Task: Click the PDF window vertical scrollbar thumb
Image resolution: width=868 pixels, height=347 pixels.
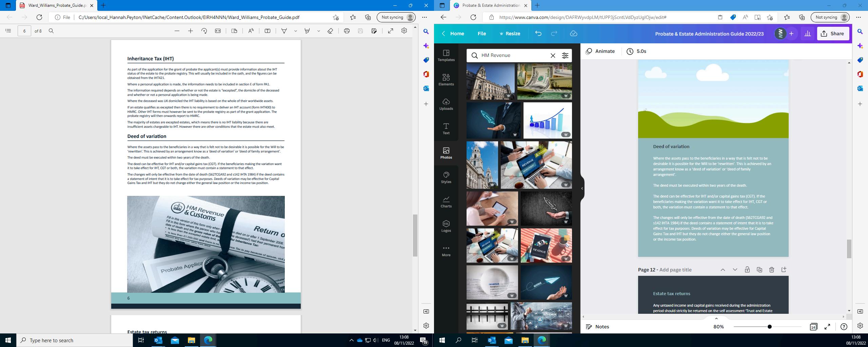Action: pyautogui.click(x=415, y=236)
